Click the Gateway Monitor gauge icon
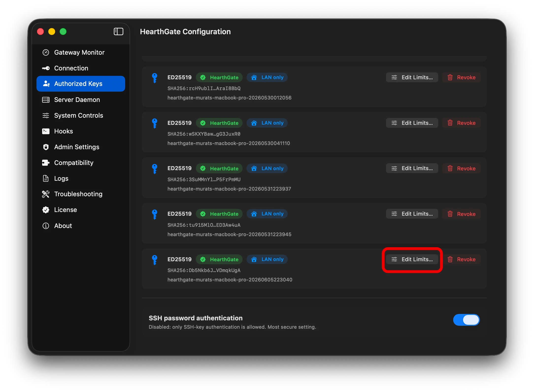 [46, 52]
